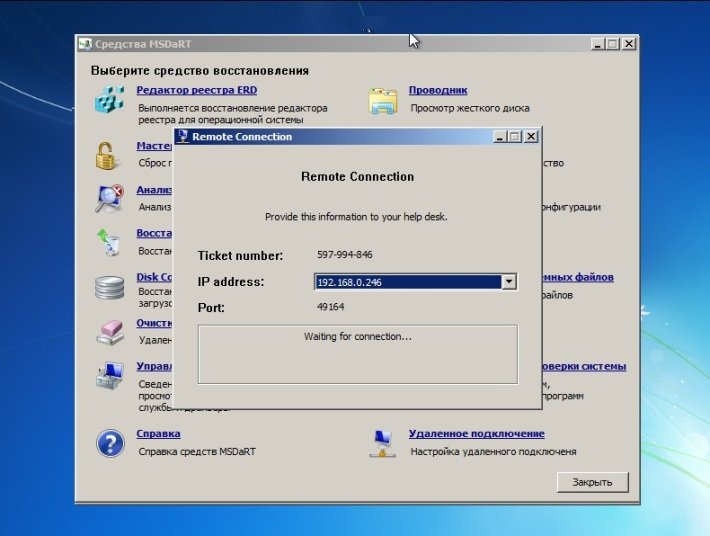The height and width of the screenshot is (536, 710).
Task: Open the Проводник link
Action: [437, 90]
